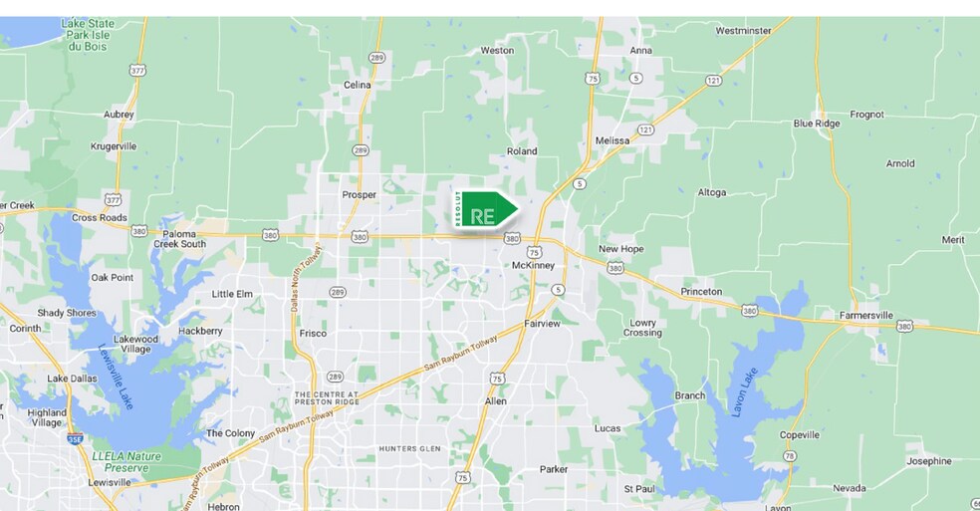Select the Frisco city label
980x511 pixels.
[x=313, y=334]
